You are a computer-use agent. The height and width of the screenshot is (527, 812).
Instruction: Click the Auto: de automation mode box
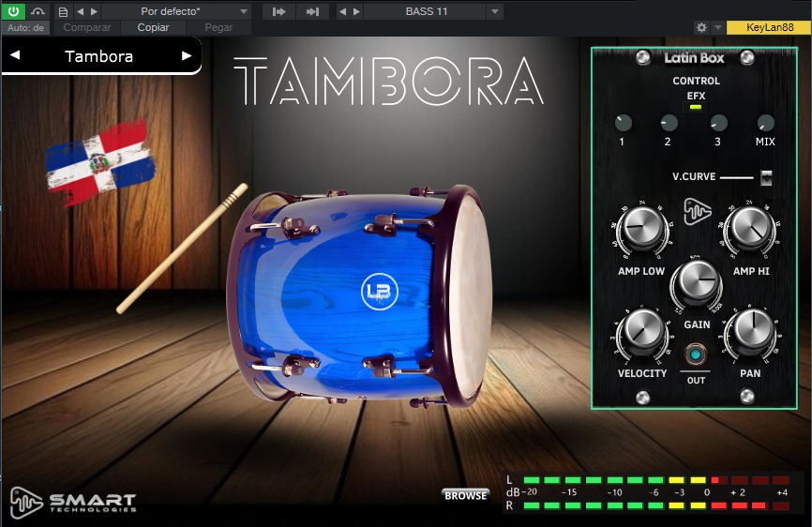point(25,28)
